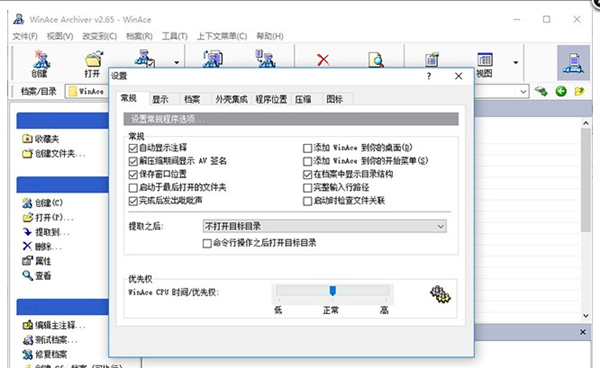Click sidebar Open (打开(P)) item

(48, 217)
